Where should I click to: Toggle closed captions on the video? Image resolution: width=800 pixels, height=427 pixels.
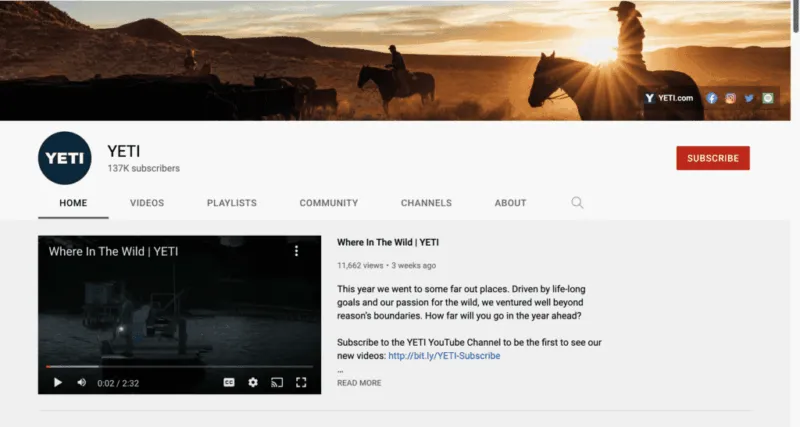pyautogui.click(x=229, y=383)
